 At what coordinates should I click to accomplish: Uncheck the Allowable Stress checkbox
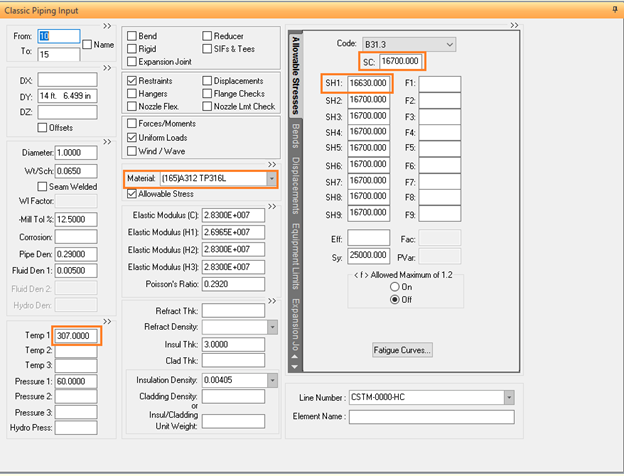[132, 194]
